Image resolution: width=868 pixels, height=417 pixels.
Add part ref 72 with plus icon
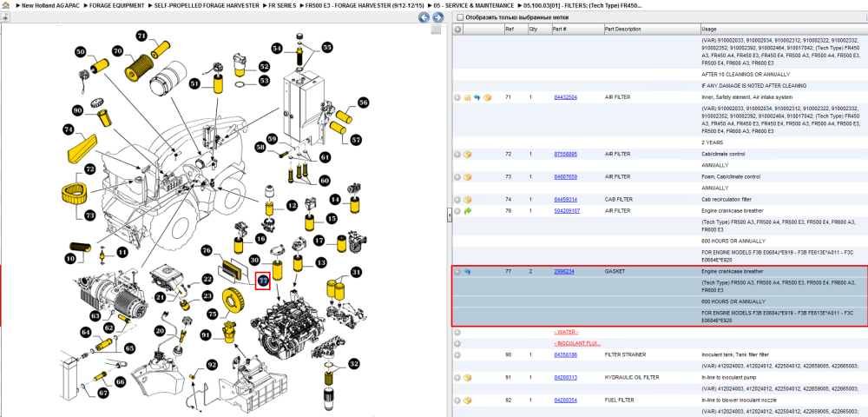coord(457,155)
